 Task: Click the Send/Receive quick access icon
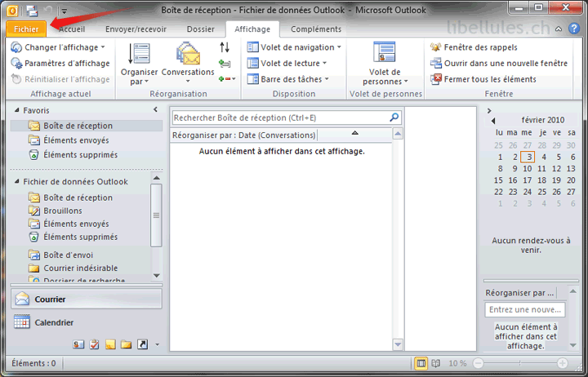pyautogui.click(x=33, y=11)
